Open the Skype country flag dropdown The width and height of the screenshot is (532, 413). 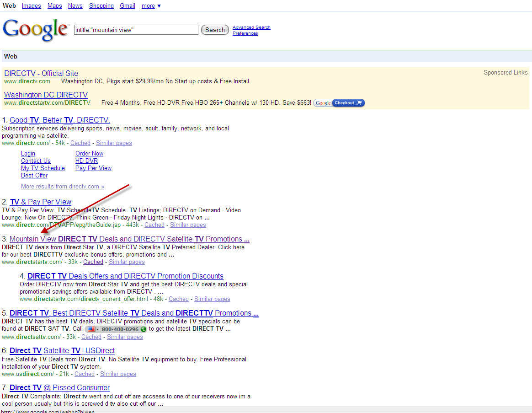point(92,329)
